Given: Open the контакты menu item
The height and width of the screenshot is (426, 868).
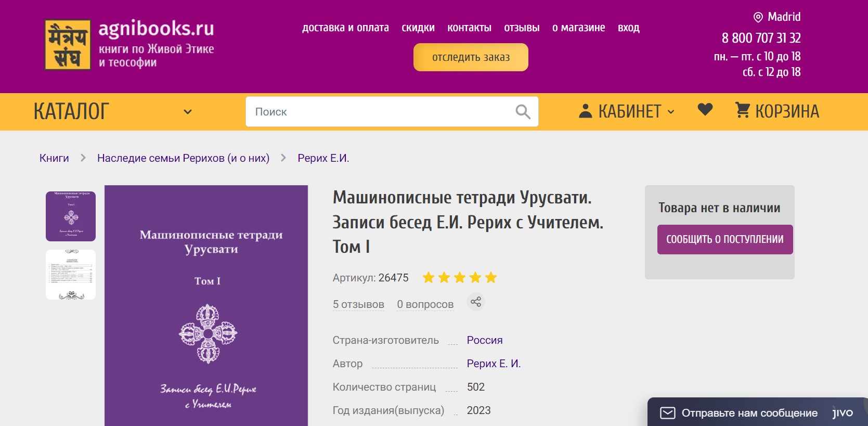Looking at the screenshot, I should [469, 28].
